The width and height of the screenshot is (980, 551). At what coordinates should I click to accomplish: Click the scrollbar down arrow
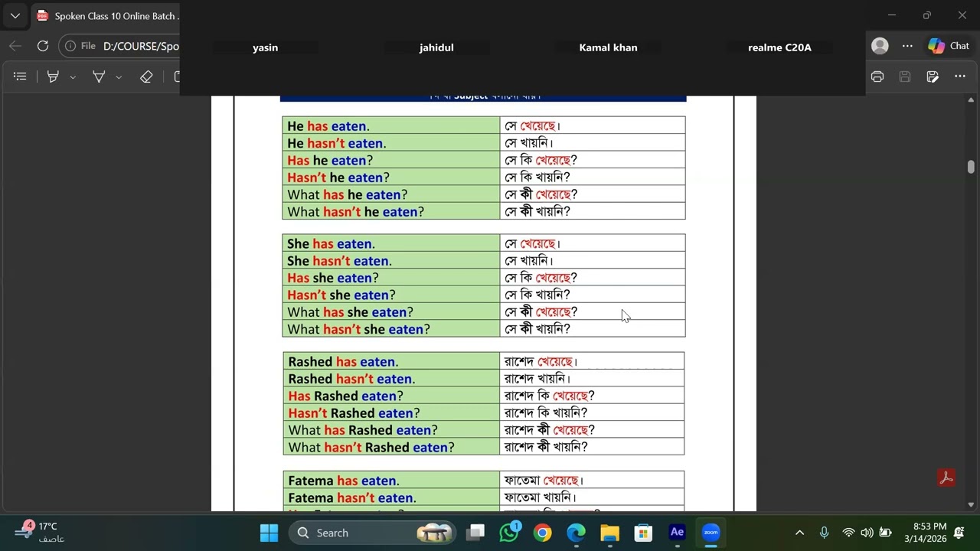point(971,505)
